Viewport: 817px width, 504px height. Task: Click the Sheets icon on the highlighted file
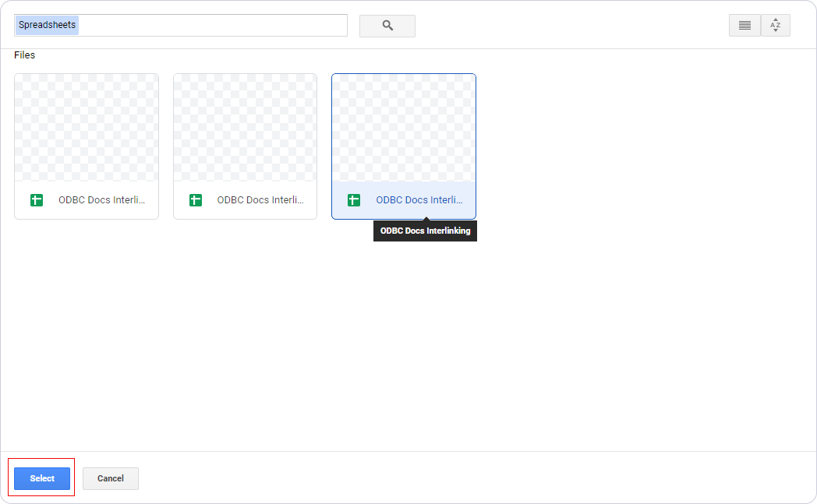click(354, 200)
